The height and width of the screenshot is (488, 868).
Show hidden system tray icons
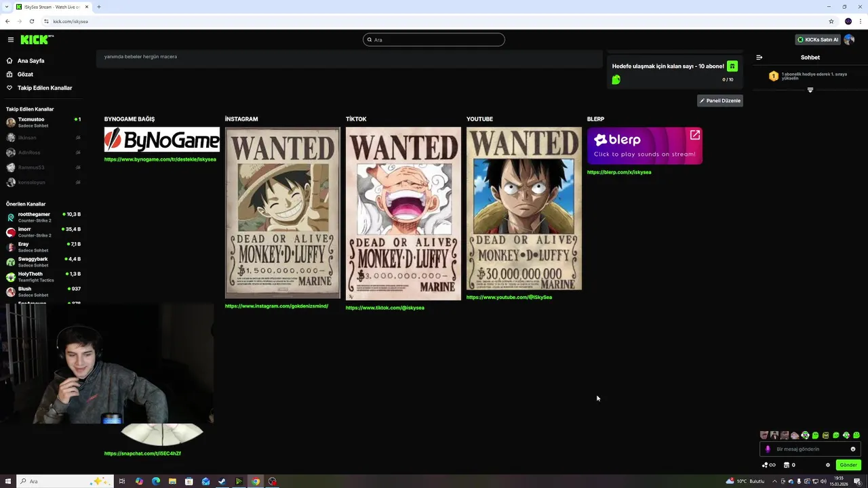coord(774,481)
